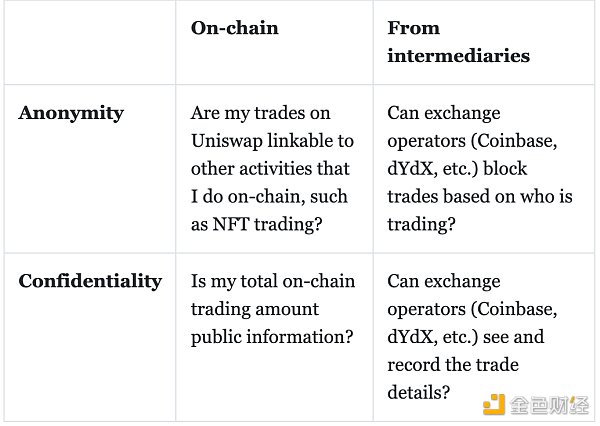Click 'trading amount' text line
Viewport: 600px width, 426px height.
[254, 309]
